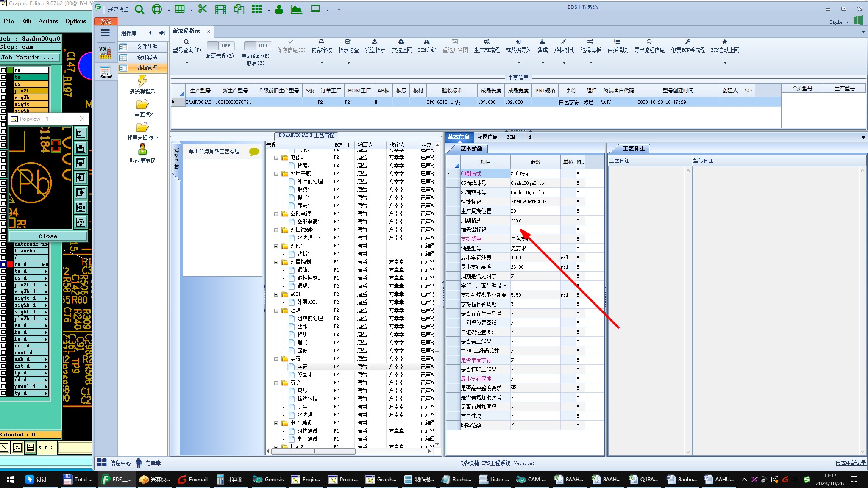Click the YX factory icon in left sidebar
This screenshot has height=488, width=868.
[x=106, y=53]
